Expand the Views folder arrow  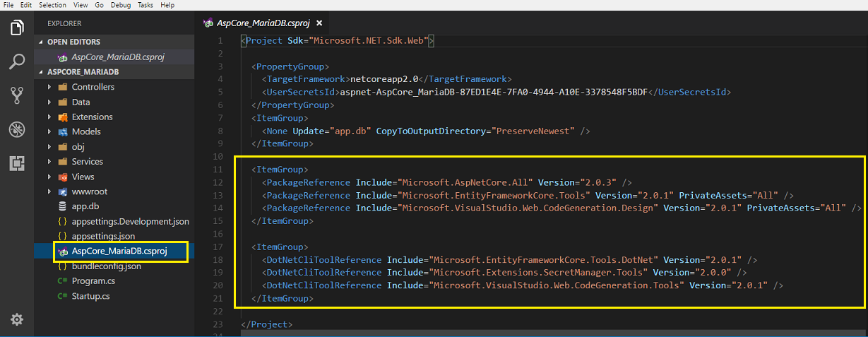(x=49, y=177)
